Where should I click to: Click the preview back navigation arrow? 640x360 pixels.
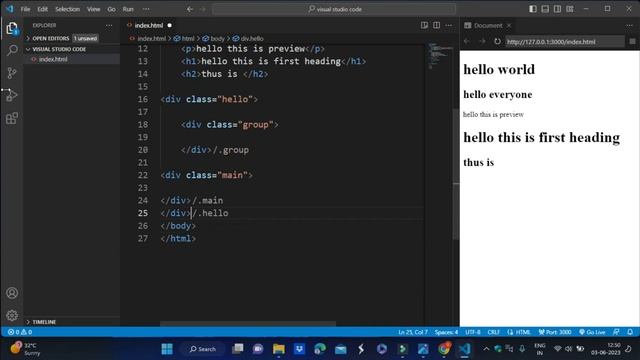click(x=467, y=41)
